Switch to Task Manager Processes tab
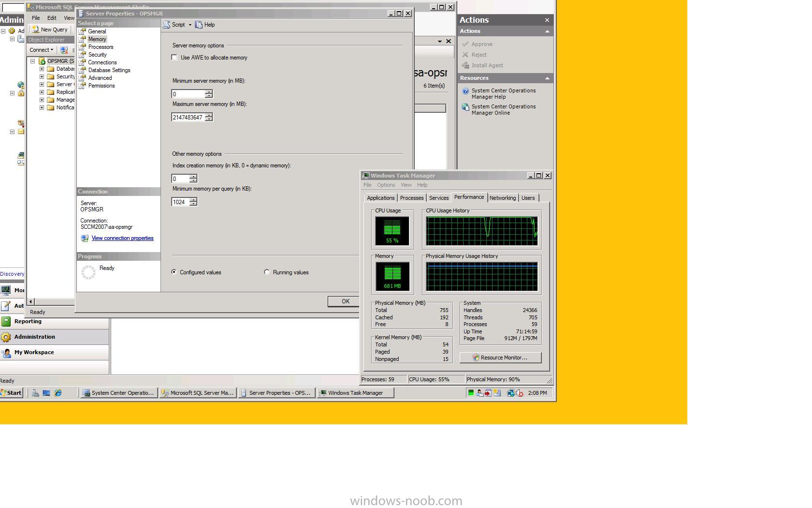812x508 pixels. pyautogui.click(x=412, y=198)
